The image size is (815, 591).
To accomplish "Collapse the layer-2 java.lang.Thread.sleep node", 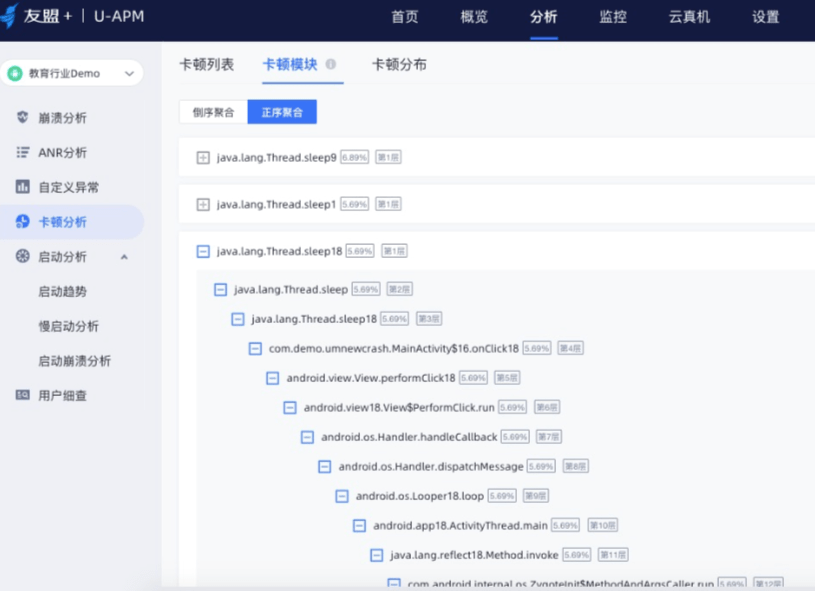I will [220, 290].
